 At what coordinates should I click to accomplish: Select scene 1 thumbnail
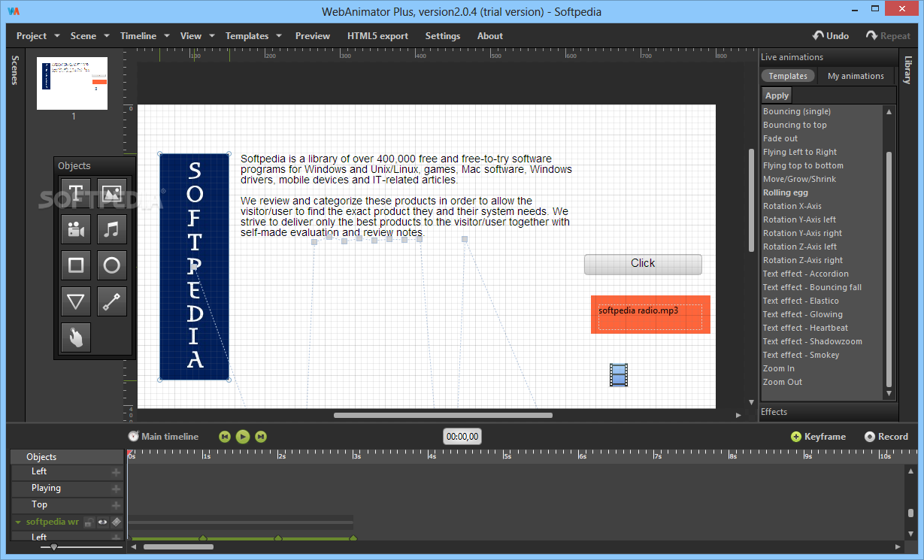pos(72,83)
